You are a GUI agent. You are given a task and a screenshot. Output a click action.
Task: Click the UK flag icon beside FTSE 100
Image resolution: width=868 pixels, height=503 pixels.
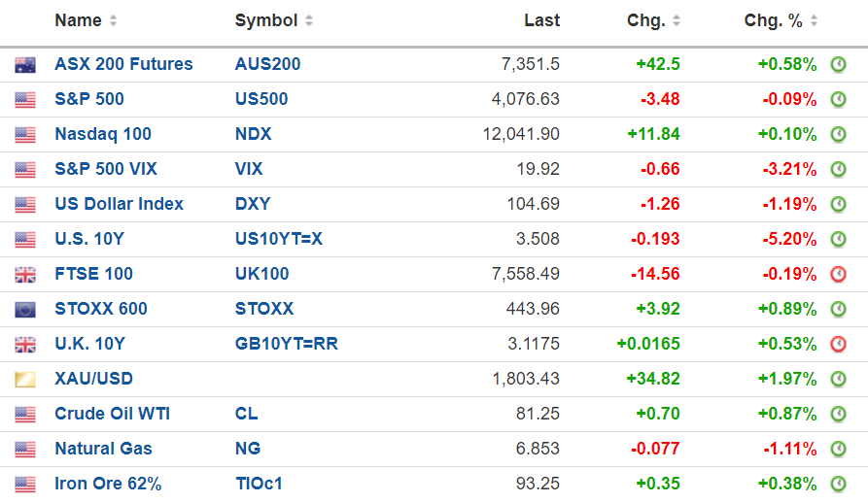click(25, 275)
